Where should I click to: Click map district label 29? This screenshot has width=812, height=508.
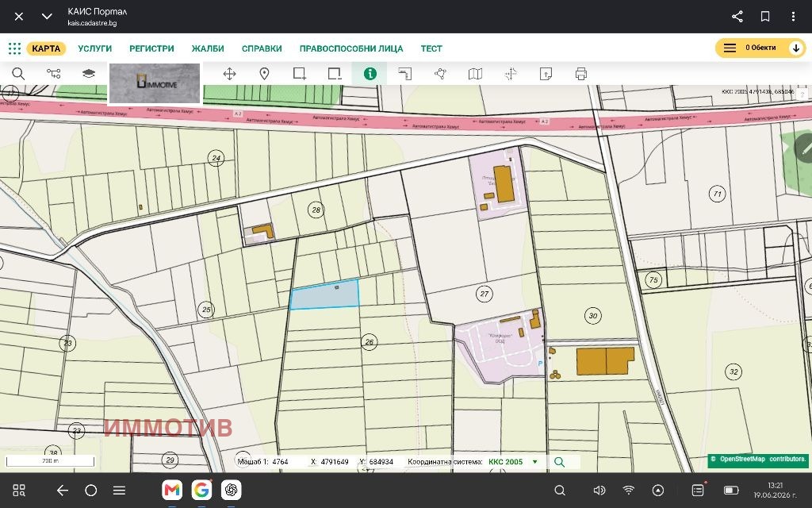[170, 460]
